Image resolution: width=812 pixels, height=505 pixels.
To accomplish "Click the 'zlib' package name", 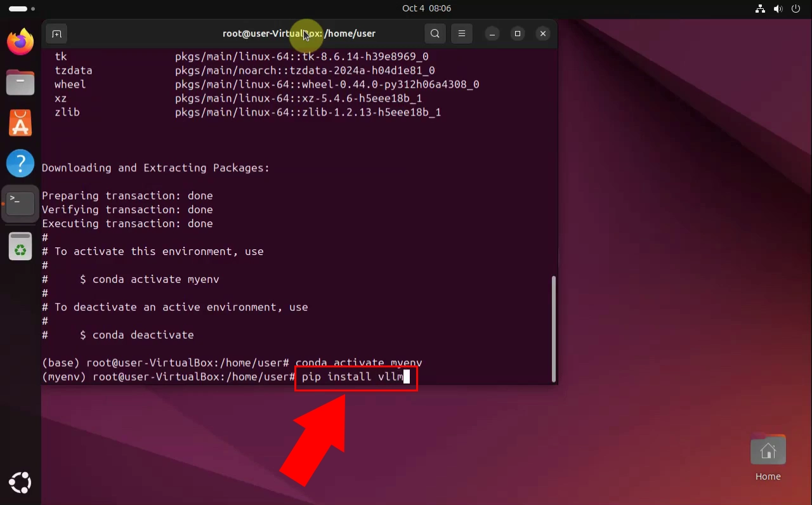I will click(67, 112).
